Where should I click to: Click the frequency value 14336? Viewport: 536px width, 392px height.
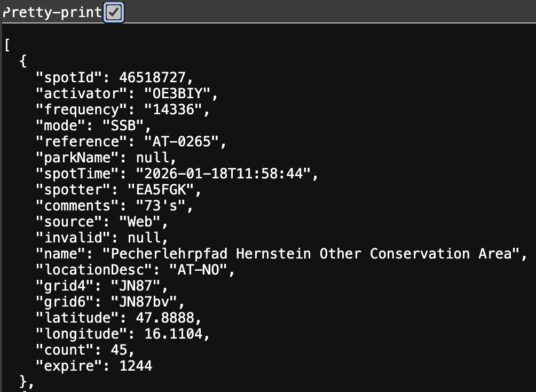point(173,109)
